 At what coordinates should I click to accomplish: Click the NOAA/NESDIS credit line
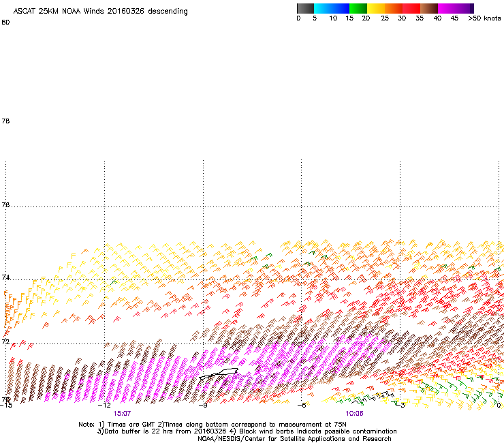(294, 439)
